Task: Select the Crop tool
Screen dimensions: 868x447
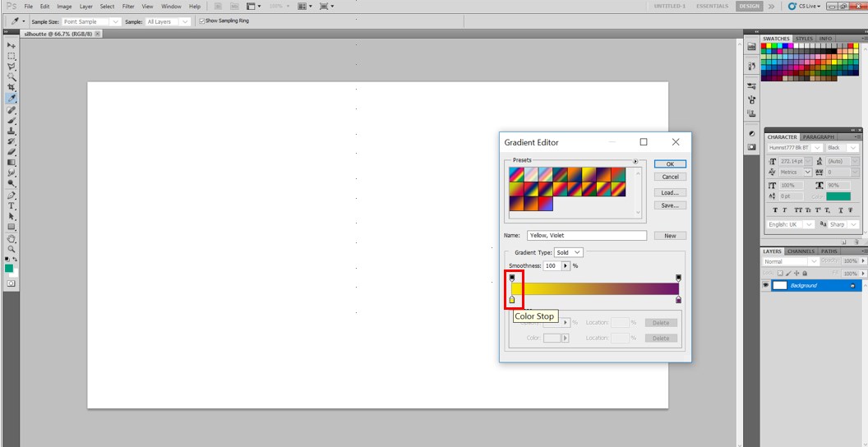Action: [11, 87]
